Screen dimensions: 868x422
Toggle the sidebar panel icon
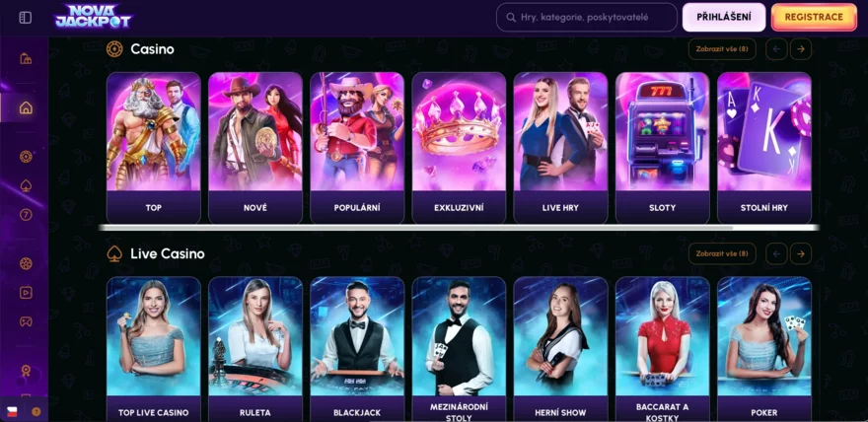pos(26,18)
